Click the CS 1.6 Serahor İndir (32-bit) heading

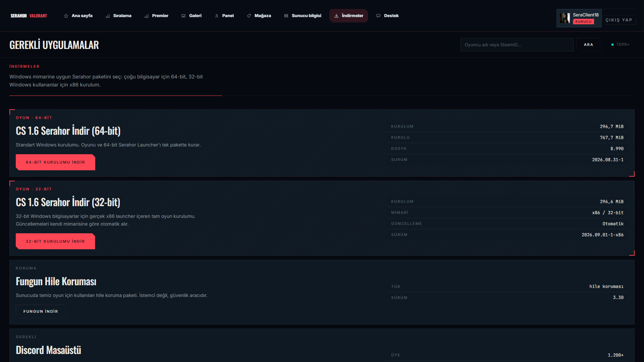[x=68, y=202]
